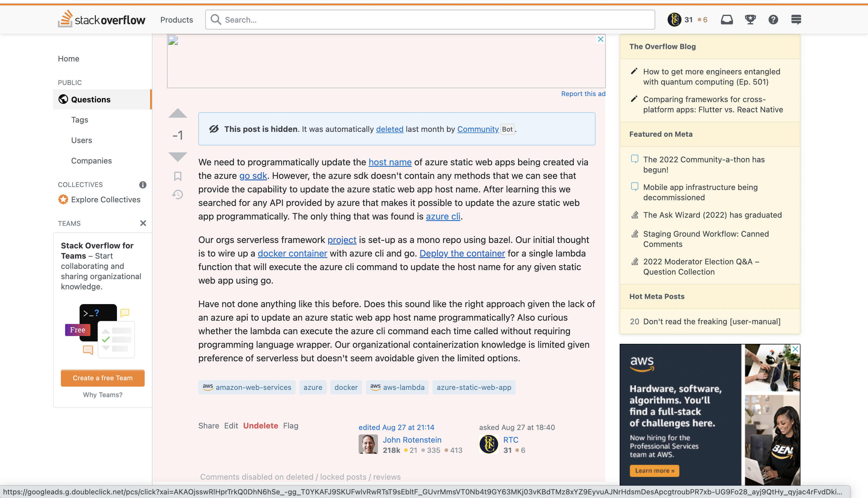Open the post activity history icon
868x498 pixels.
coord(178,195)
